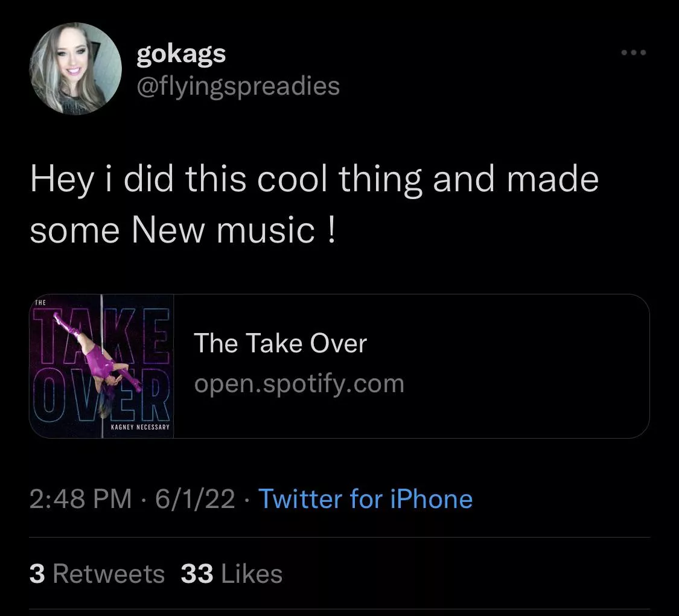
Task: Open The Take Over track title
Action: coord(281,343)
